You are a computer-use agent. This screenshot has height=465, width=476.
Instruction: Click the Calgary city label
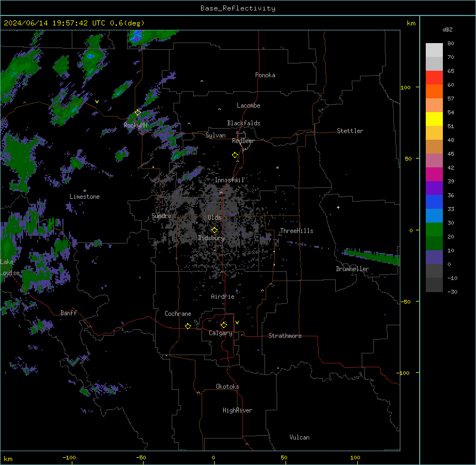tap(220, 333)
